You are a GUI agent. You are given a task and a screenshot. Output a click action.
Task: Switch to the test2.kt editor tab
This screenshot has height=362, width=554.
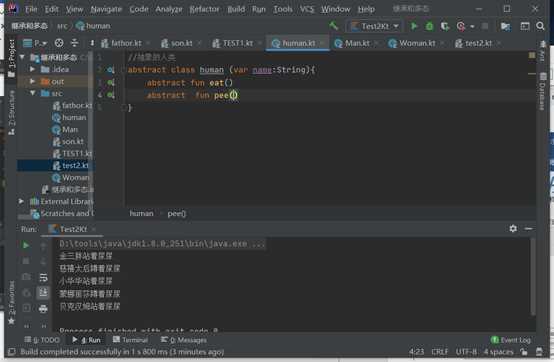478,43
